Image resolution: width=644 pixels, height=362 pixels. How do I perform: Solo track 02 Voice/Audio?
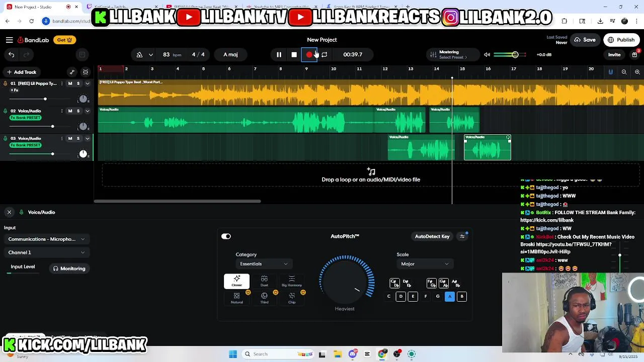[78, 111]
